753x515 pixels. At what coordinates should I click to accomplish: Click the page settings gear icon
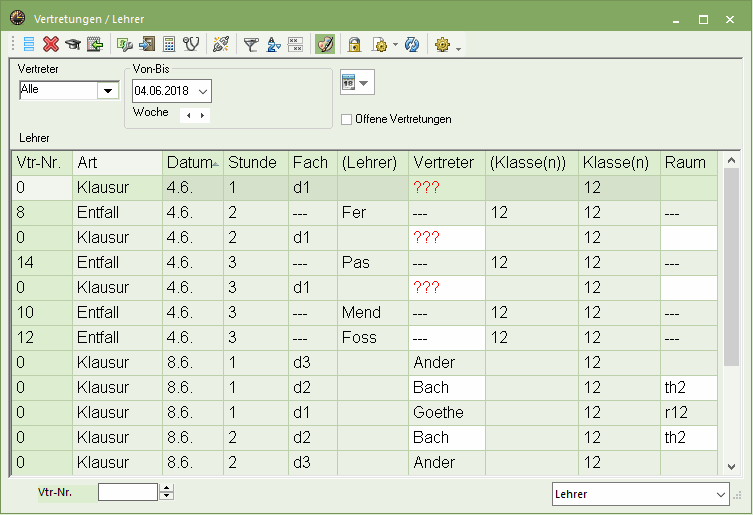pyautogui.click(x=379, y=44)
